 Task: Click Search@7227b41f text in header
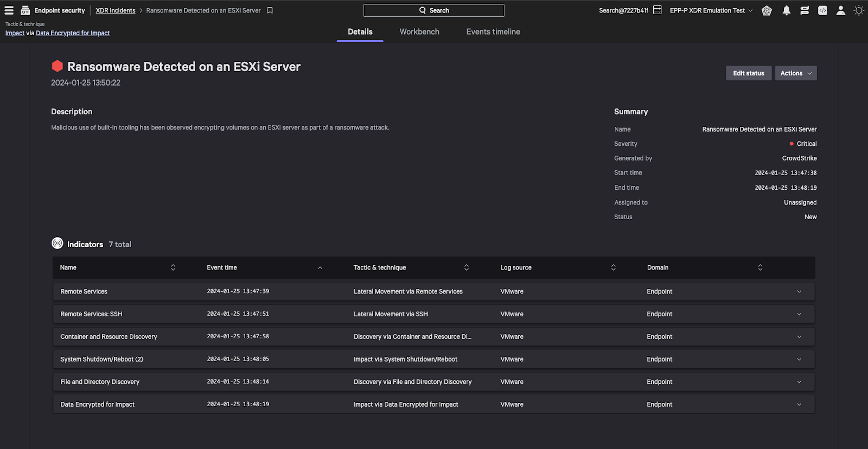click(x=623, y=10)
